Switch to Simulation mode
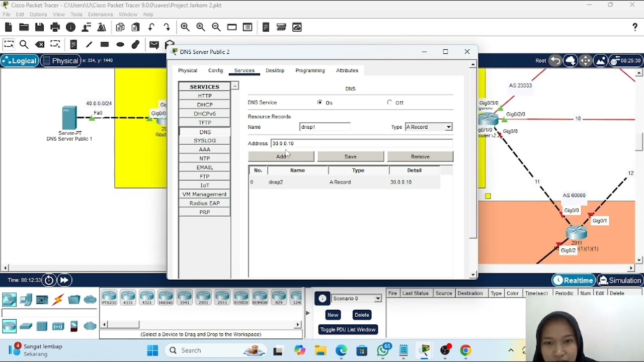This screenshot has width=644, height=362. [620, 281]
